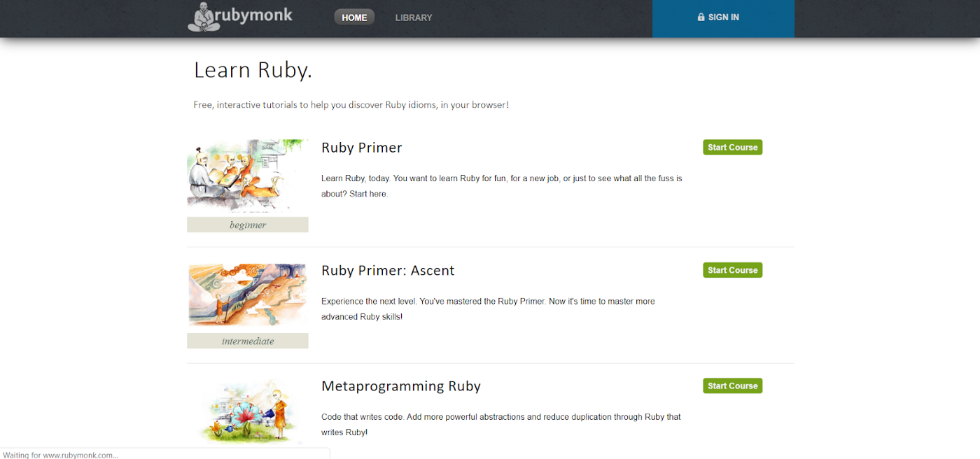Open the Ruby Primer course illustration
Screen dimensions: 980x459
247,175
